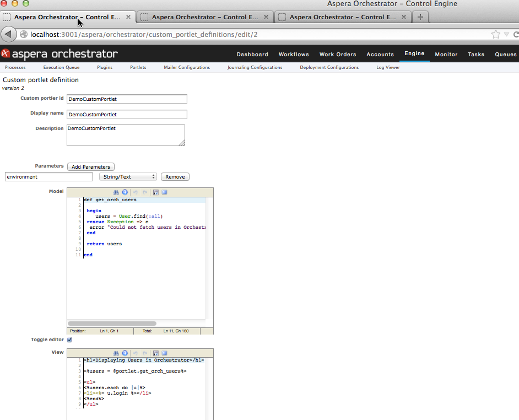Screen dimensions: 519x420
Task: Click the browser URL address field
Action: tap(258, 34)
